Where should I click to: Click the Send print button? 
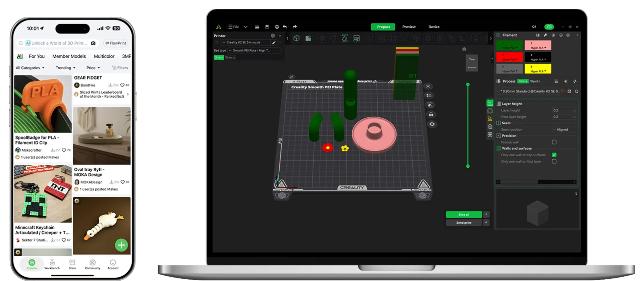point(464,222)
